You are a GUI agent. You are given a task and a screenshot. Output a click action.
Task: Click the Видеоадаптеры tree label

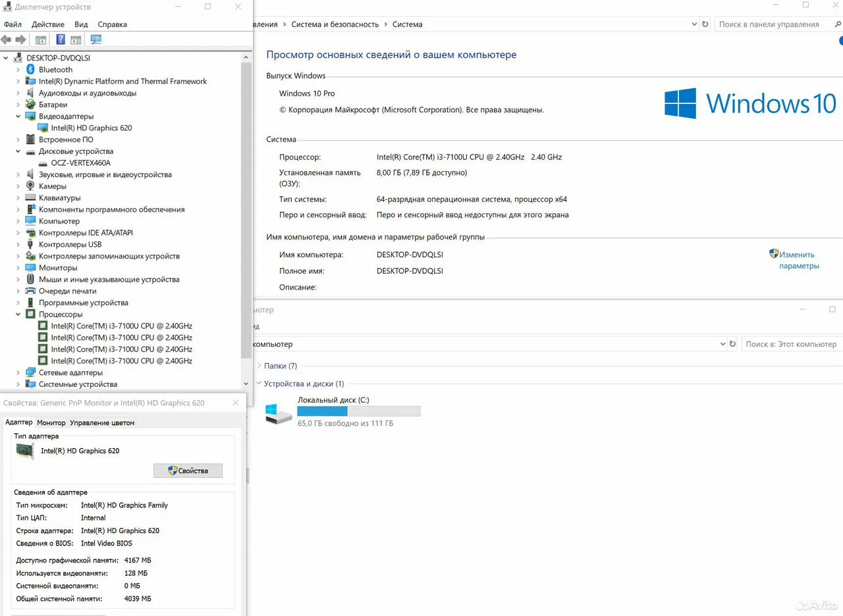tap(67, 116)
